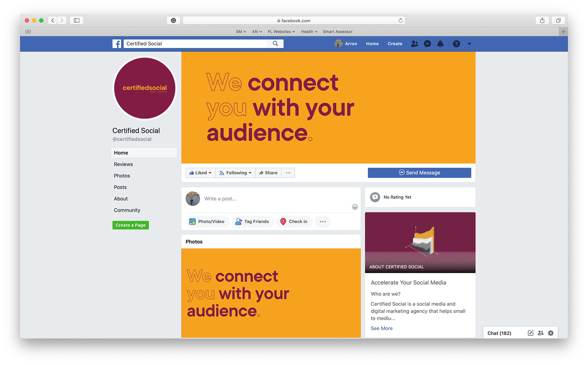Click the Send Message button

coord(419,173)
